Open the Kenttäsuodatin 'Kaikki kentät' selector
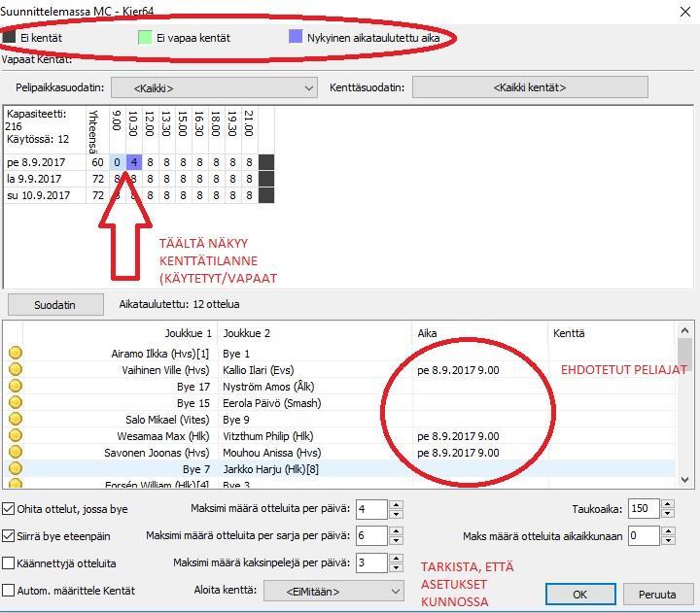Image resolution: width=700 pixels, height=613 pixels. click(x=530, y=87)
